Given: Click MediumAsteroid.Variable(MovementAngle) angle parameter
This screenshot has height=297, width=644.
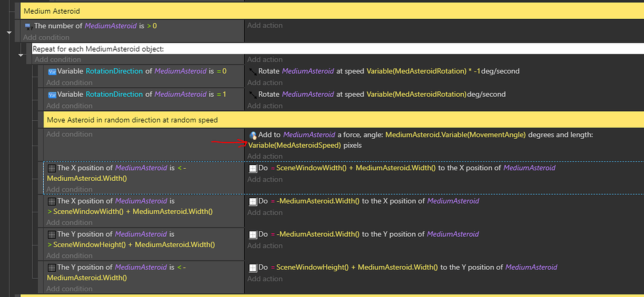Looking at the screenshot, I should tap(455, 134).
